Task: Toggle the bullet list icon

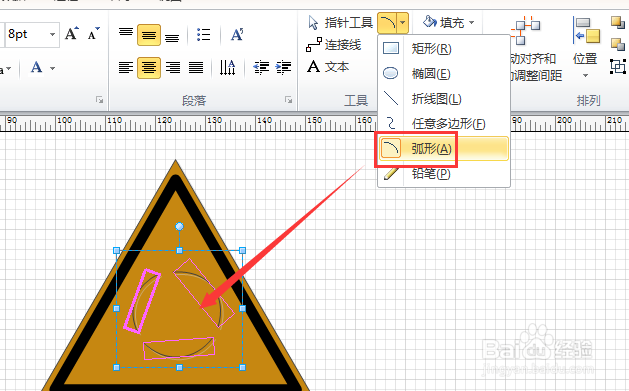Action: [x=204, y=35]
